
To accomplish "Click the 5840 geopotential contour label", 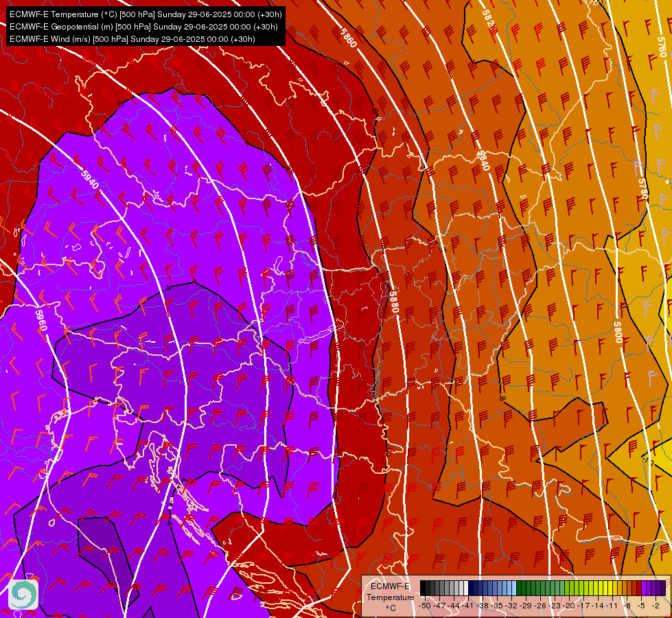I will pos(483,161).
